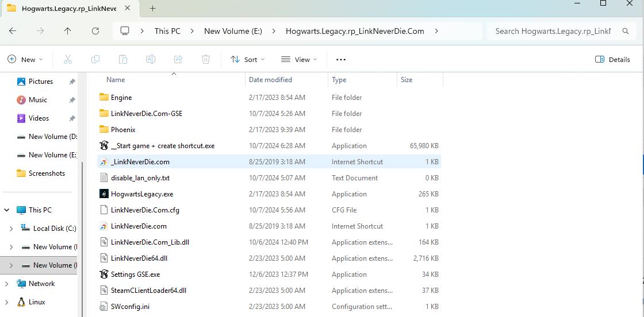The width and height of the screenshot is (644, 317).
Task: Open a new tab with plus button
Action: 152,9
